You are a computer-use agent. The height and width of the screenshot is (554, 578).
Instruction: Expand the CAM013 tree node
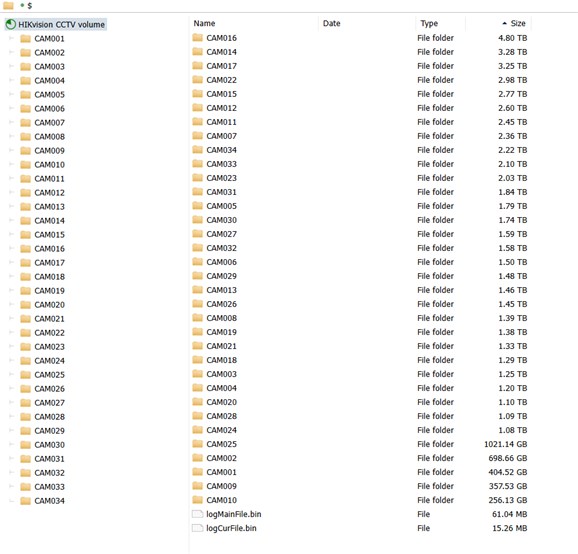point(11,206)
